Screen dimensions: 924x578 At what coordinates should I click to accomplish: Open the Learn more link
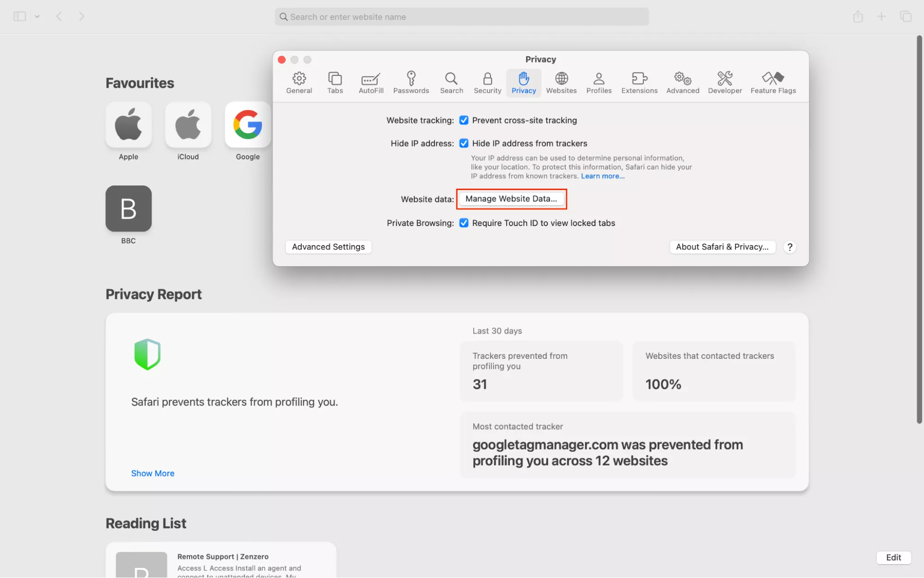(x=602, y=176)
